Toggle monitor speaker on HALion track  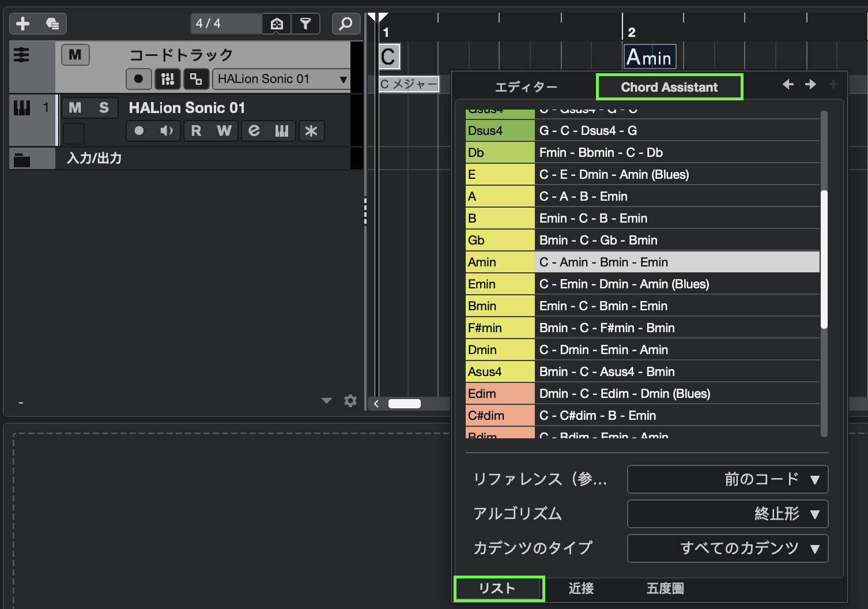click(x=167, y=131)
